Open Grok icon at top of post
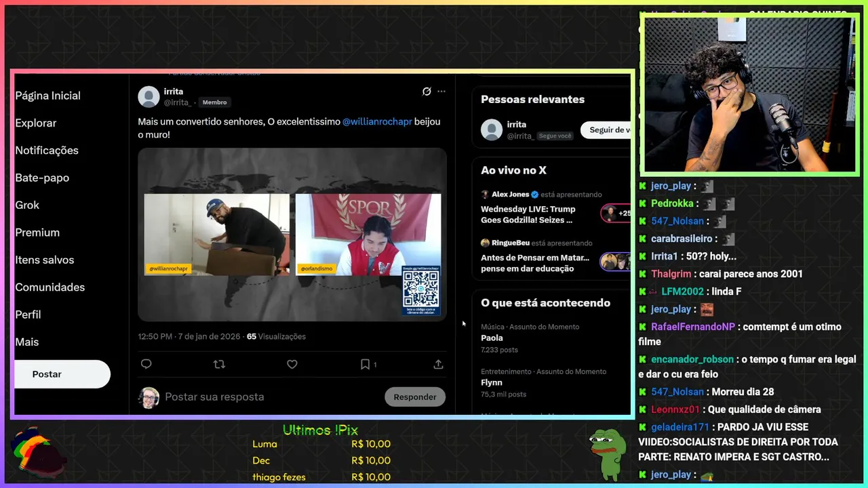Image resolution: width=868 pixels, height=488 pixels. (x=427, y=91)
